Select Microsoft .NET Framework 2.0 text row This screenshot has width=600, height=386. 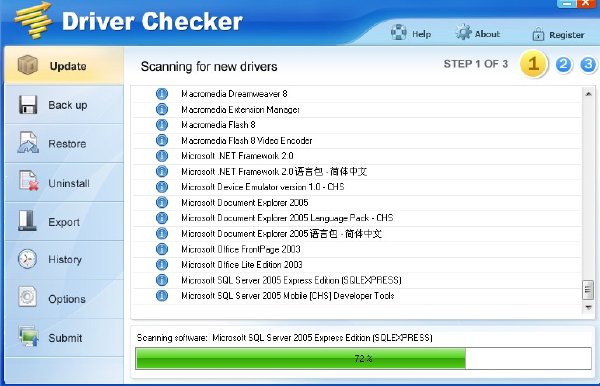(x=237, y=156)
